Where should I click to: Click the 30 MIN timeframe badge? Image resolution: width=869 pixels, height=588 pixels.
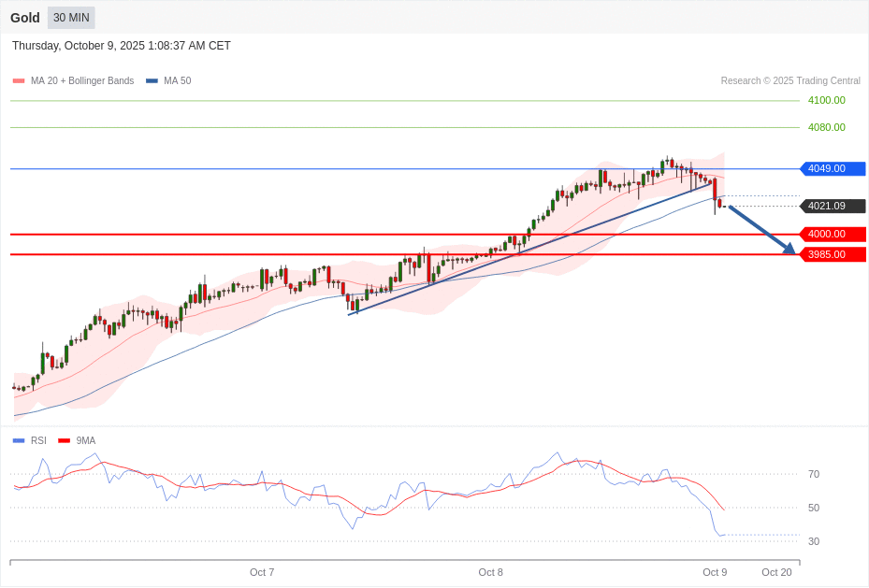(71, 18)
